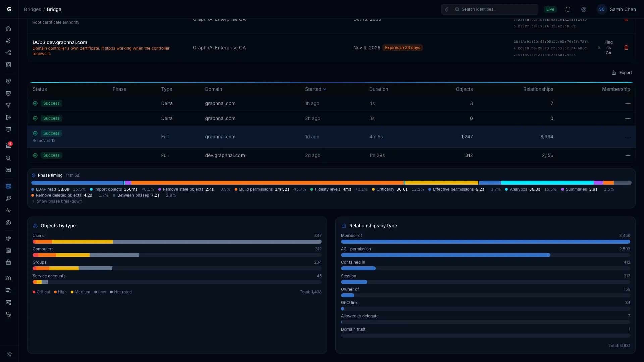Toggle High legend in Objects by type
The height and width of the screenshot is (362, 644).
click(x=60, y=292)
